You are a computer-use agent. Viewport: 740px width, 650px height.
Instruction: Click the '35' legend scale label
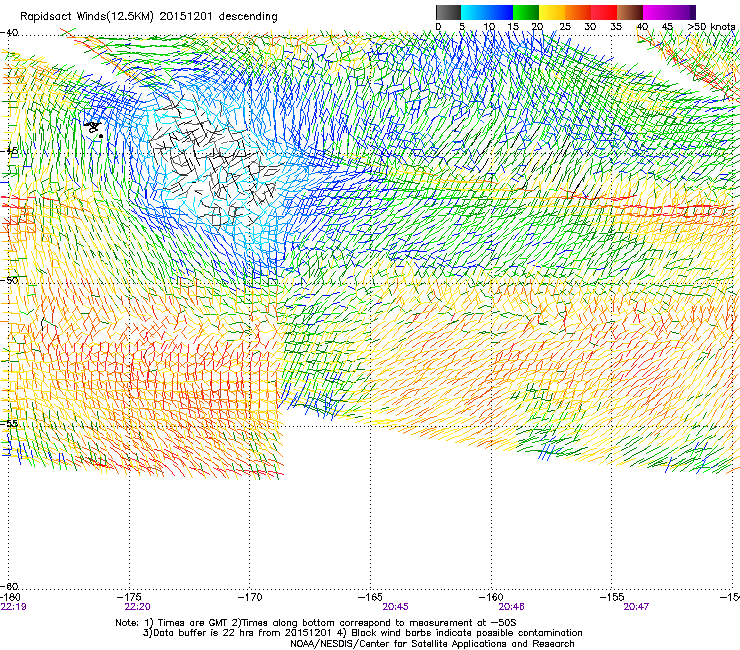click(x=616, y=26)
